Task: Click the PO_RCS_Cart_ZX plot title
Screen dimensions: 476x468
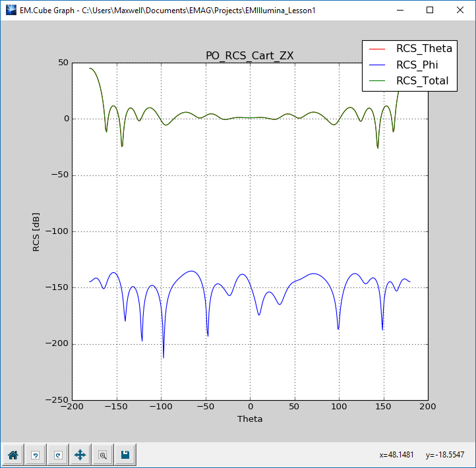Action: [x=249, y=55]
